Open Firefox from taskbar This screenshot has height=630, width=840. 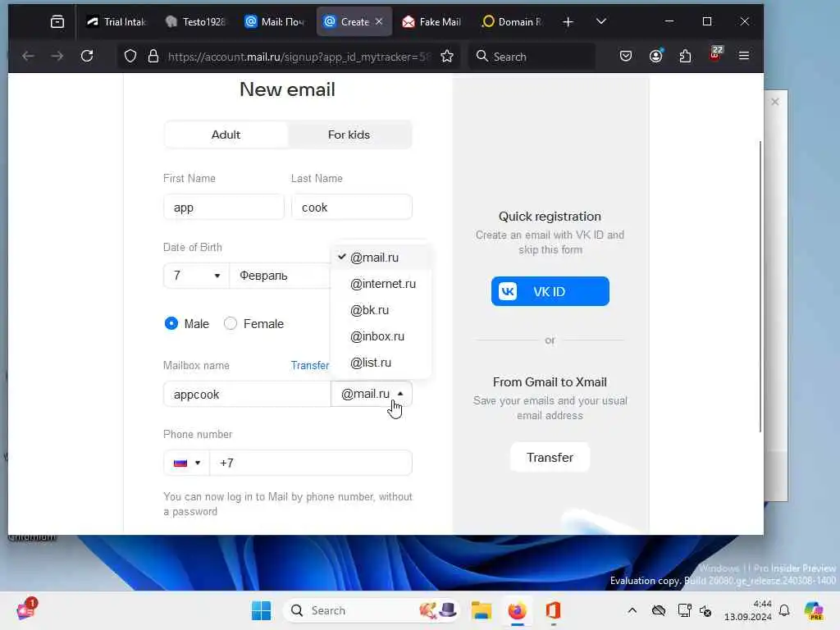517,610
